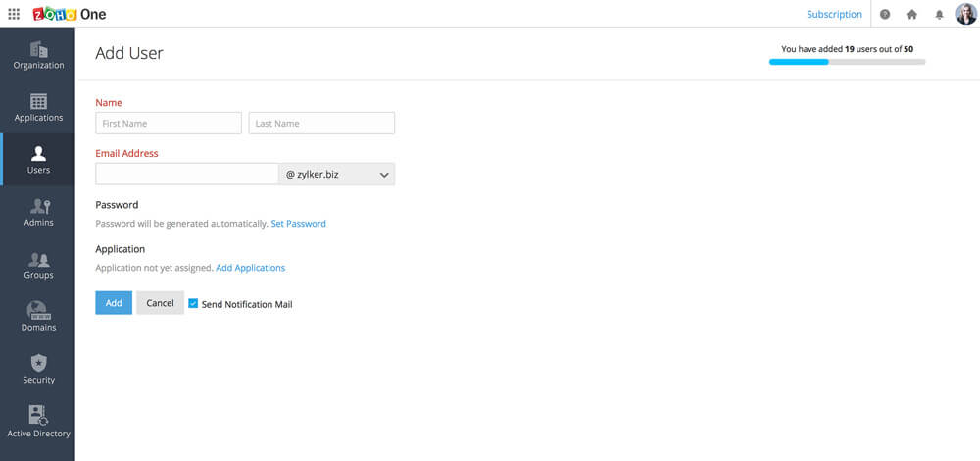Click the Set Password link
Image resolution: width=980 pixels, height=461 pixels.
[298, 224]
